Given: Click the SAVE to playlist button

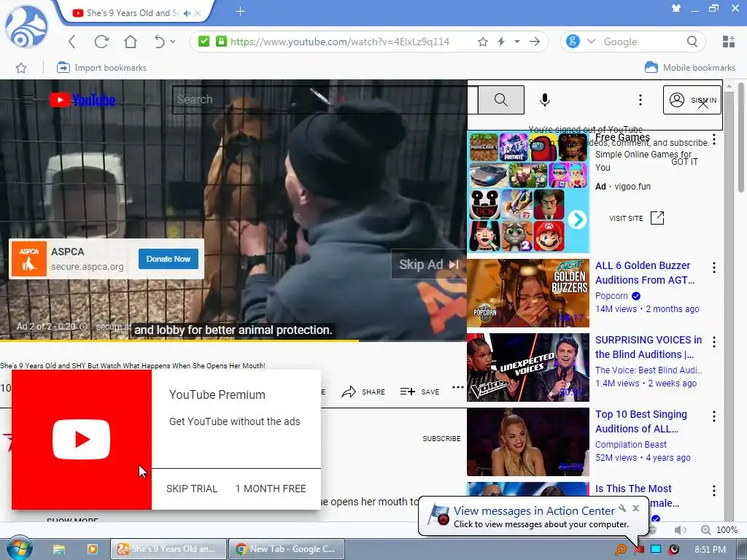Looking at the screenshot, I should (419, 392).
